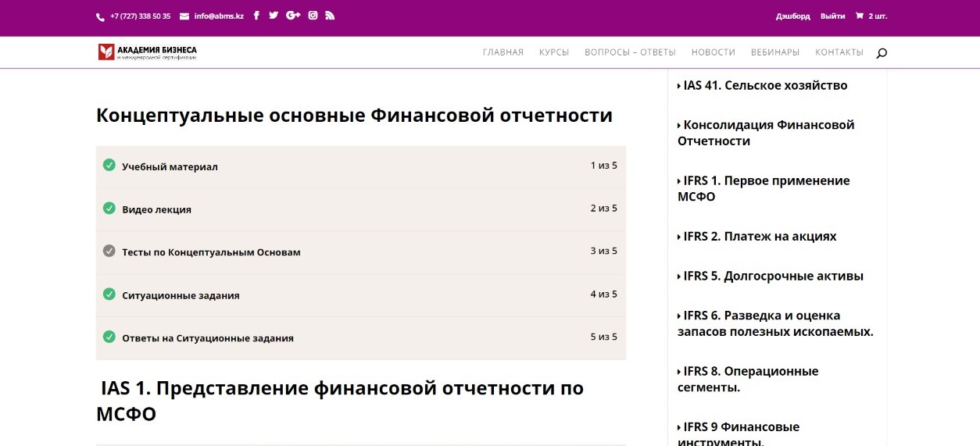Click the Академия Бизнеса logo

(147, 52)
